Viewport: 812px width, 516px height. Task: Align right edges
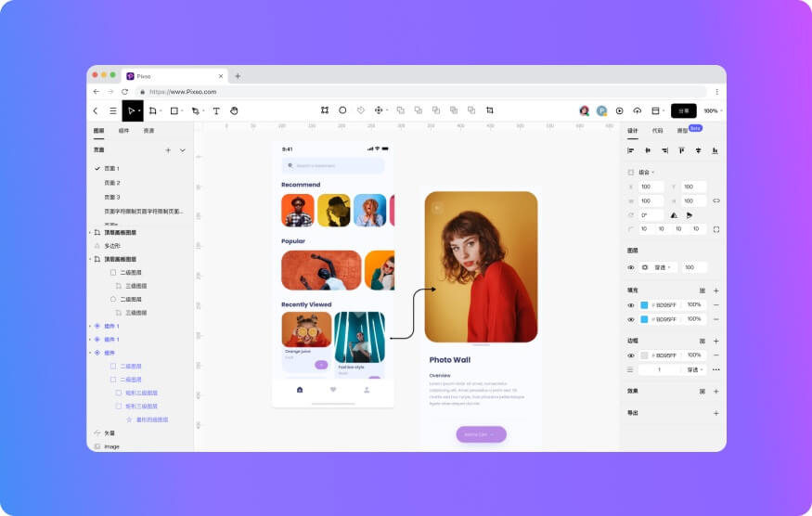664,150
